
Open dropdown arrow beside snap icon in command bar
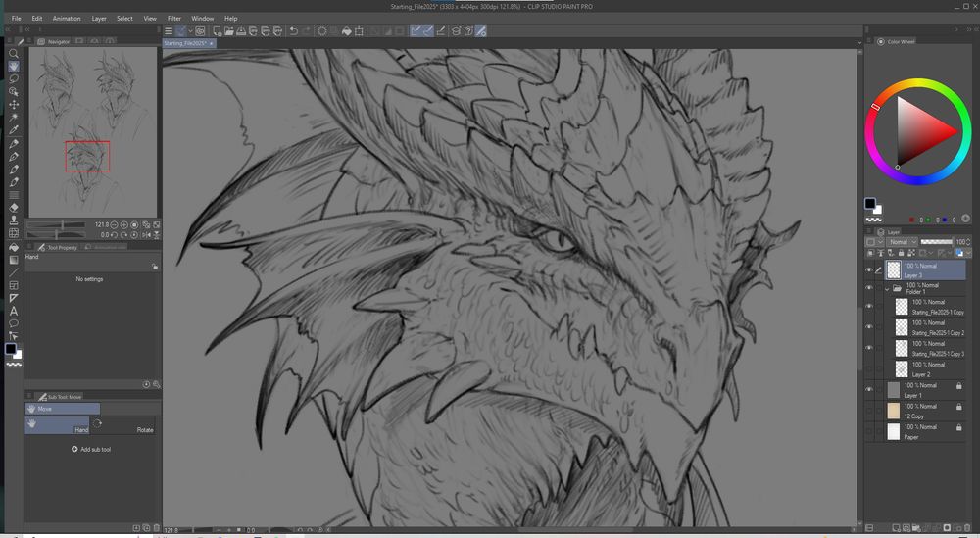190,31
